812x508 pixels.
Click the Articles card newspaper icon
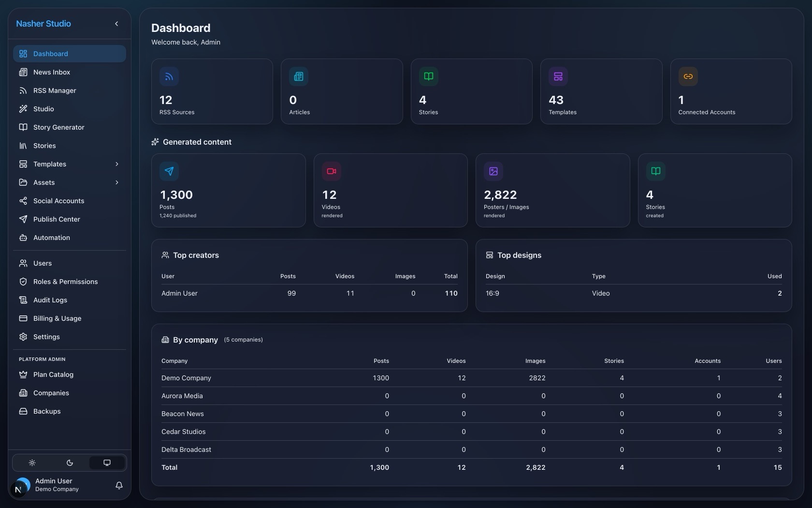(x=299, y=76)
